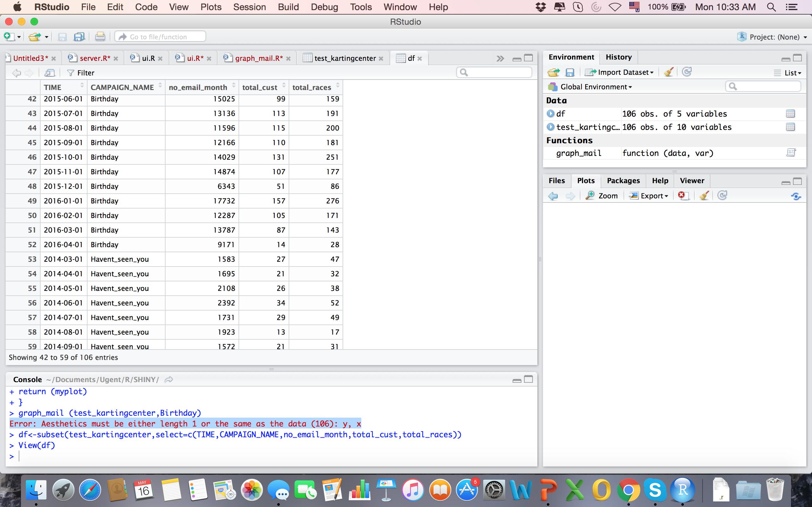Expand the test_kartingc object entry
The image size is (812, 507).
point(550,127)
